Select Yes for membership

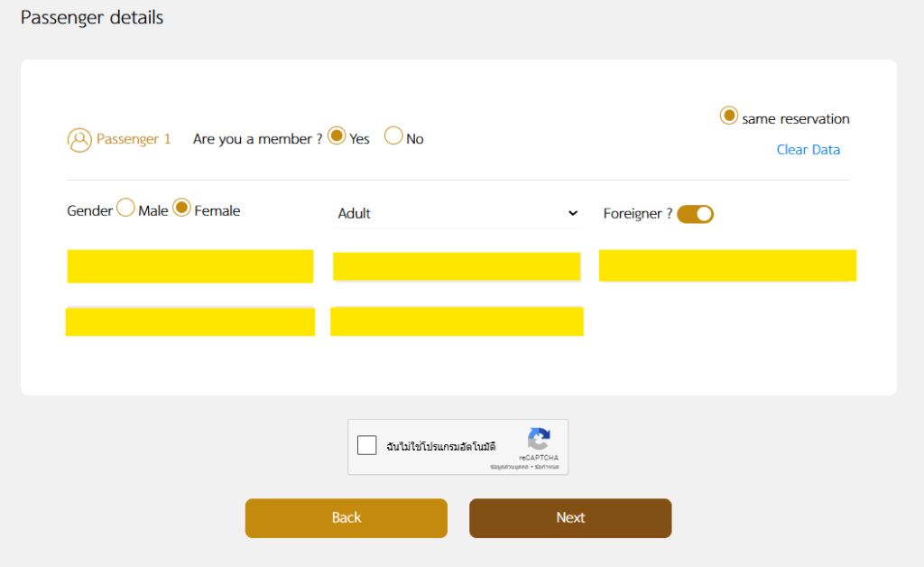click(337, 136)
